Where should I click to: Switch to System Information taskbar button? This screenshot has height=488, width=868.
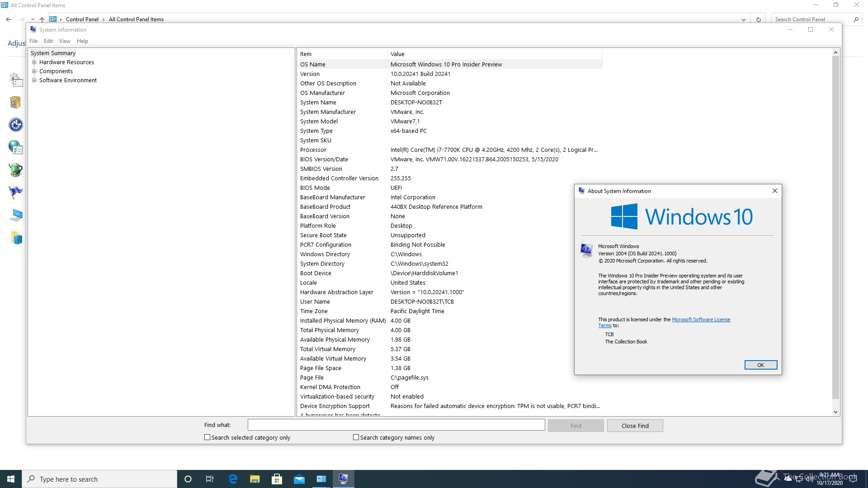pyautogui.click(x=344, y=479)
